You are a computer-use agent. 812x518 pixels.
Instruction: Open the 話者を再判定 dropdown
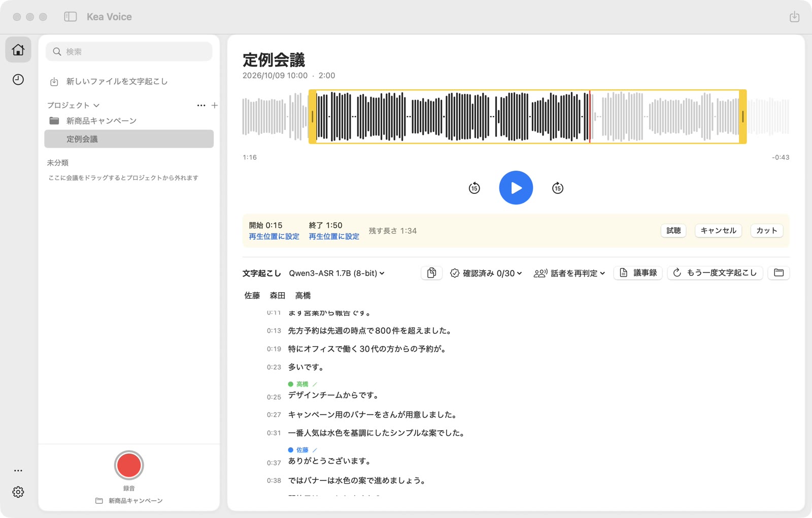point(569,273)
